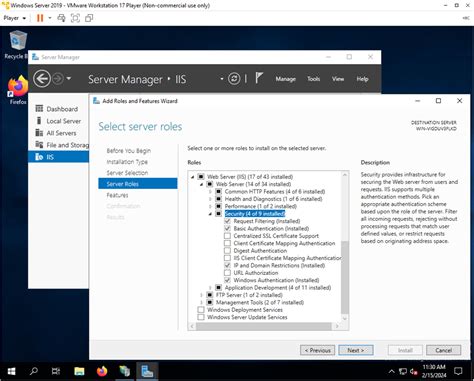This screenshot has width=474, height=381.
Task: Open the View menu
Action: 338,79
